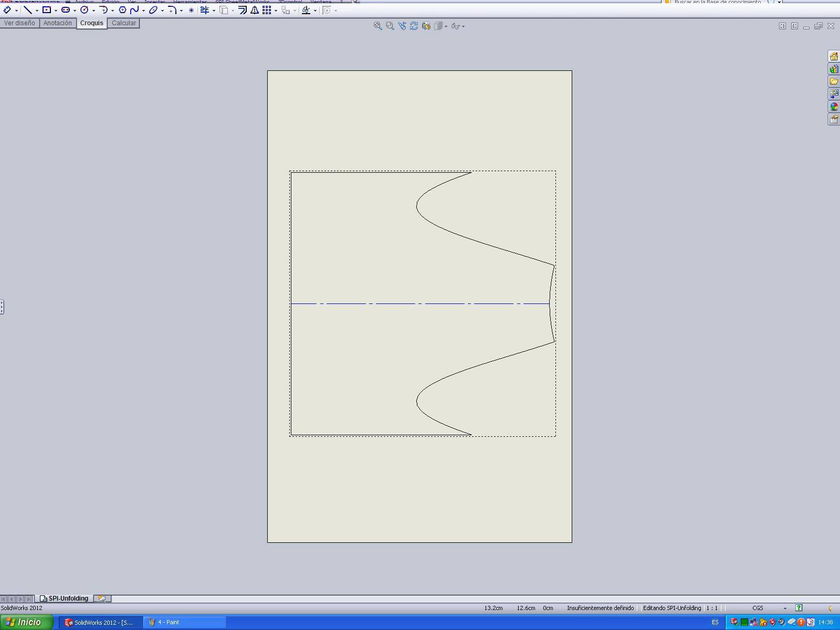Image resolution: width=840 pixels, height=630 pixels.
Task: Click the status bar help question icon
Action: [799, 608]
